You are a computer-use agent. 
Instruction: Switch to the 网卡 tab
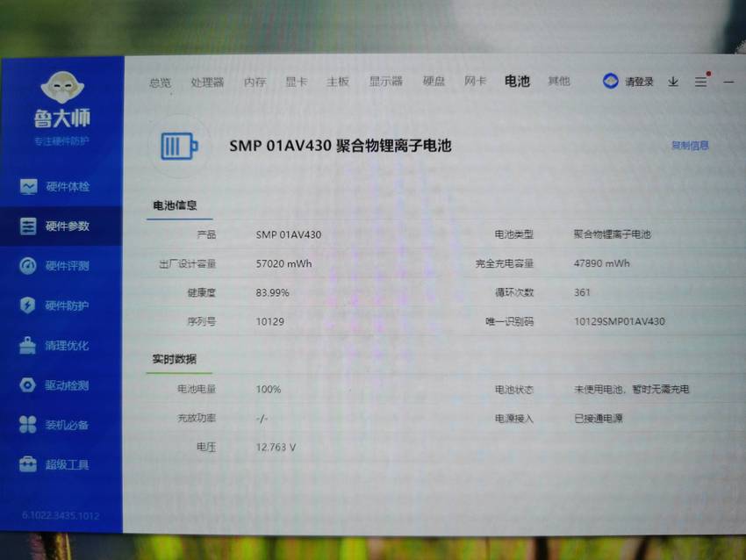click(x=476, y=82)
